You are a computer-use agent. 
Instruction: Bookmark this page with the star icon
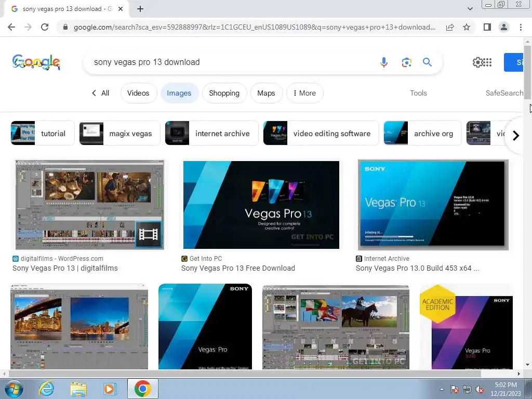pos(467,27)
